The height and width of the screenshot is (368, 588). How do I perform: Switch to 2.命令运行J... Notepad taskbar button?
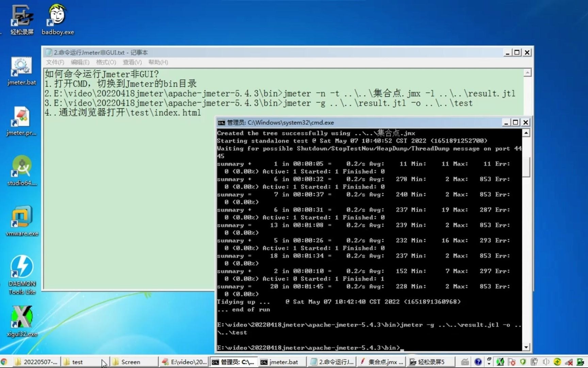tap(332, 362)
